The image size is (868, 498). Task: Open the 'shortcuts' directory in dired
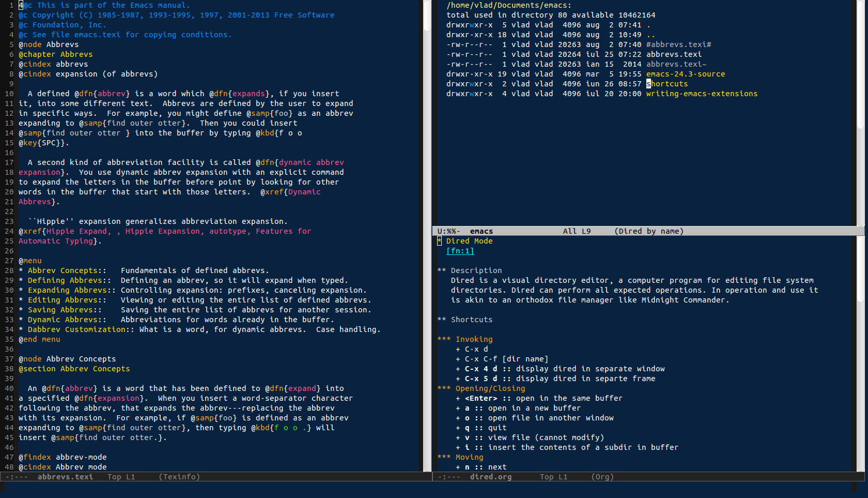tap(667, 84)
